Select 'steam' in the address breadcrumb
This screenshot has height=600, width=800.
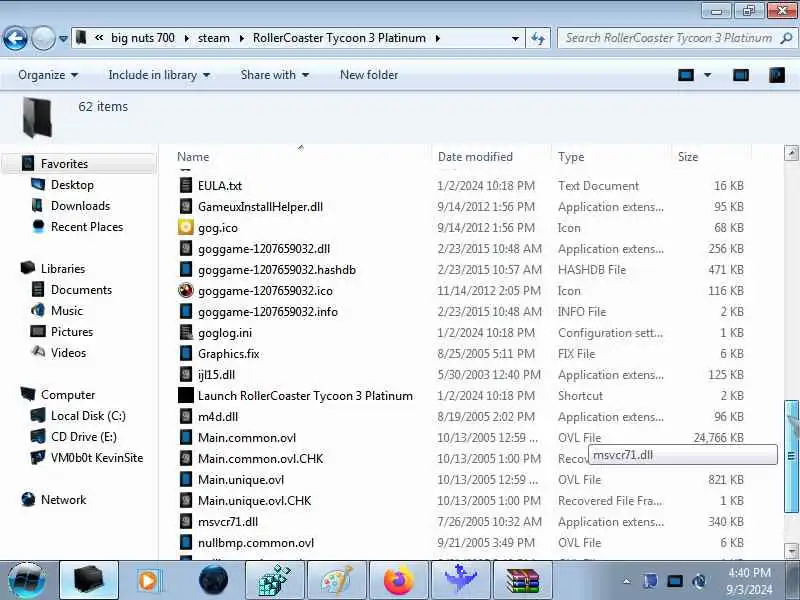click(214, 38)
